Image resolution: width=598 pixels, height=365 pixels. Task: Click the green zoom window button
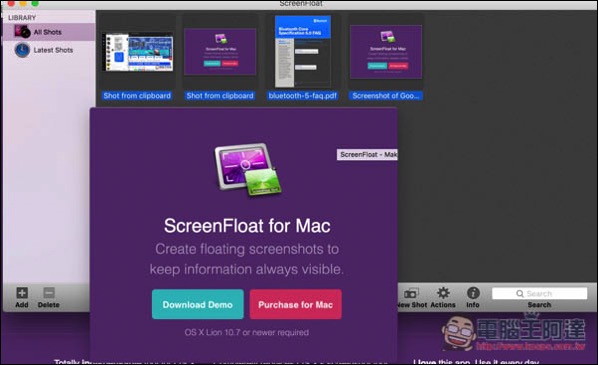tap(35, 3)
